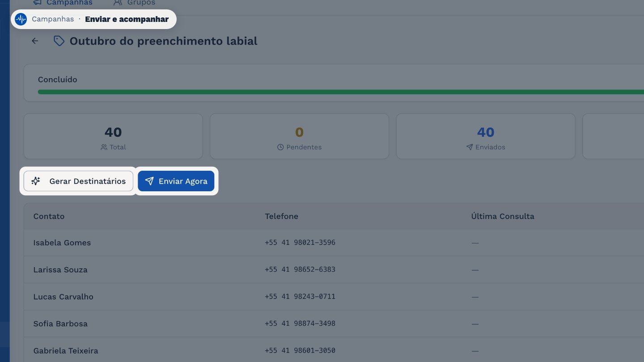
Task: Click the sparkle icon in Gerar Destinatários
Action: (36, 181)
